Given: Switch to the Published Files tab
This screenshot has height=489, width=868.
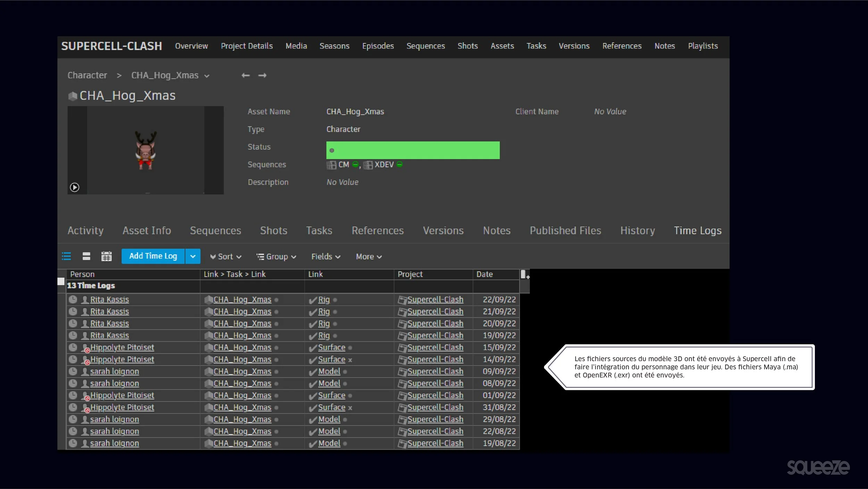Looking at the screenshot, I should pos(565,230).
